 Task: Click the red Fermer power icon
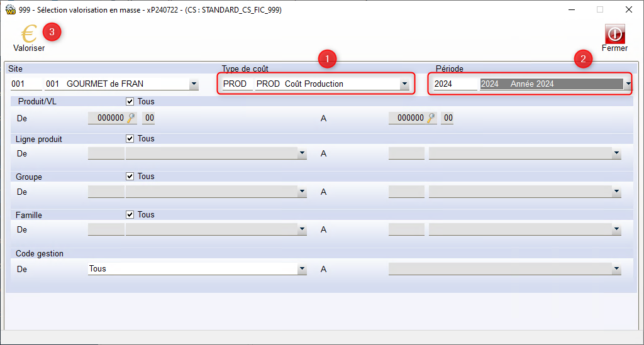(614, 34)
